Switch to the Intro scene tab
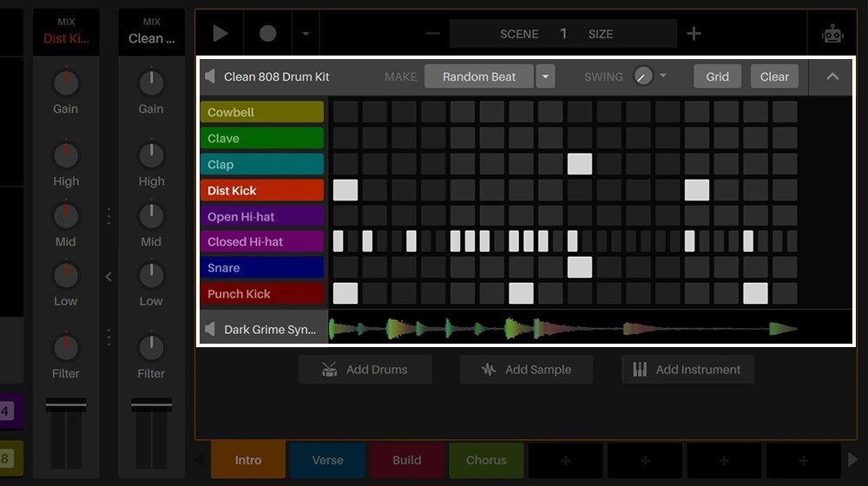The width and height of the screenshot is (868, 486). tap(248, 460)
